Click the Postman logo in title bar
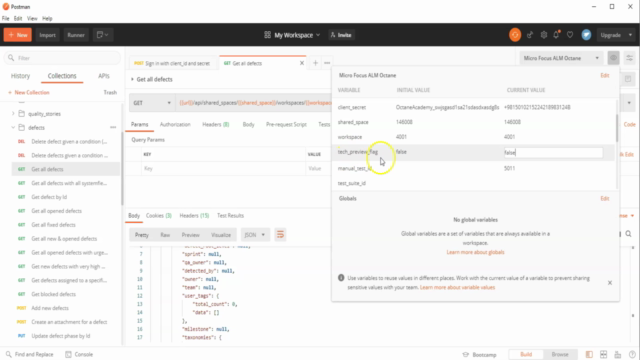This screenshot has width=640, height=360. point(6,7)
